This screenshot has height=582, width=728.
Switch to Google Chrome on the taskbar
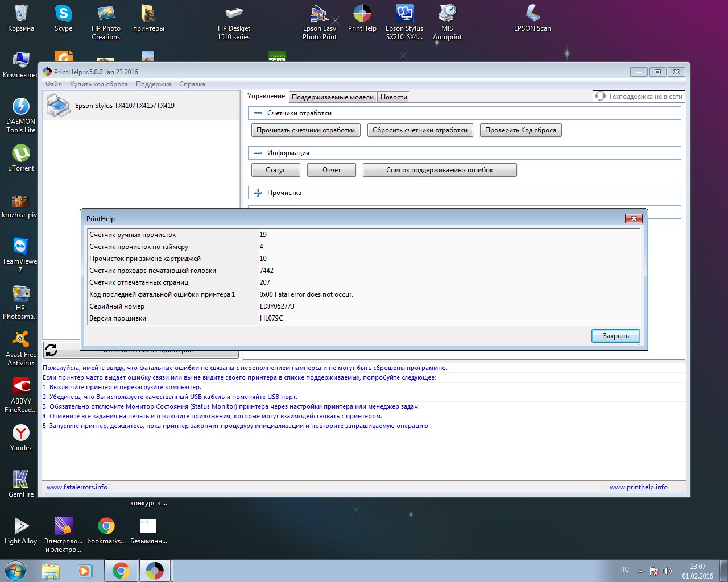click(x=121, y=571)
